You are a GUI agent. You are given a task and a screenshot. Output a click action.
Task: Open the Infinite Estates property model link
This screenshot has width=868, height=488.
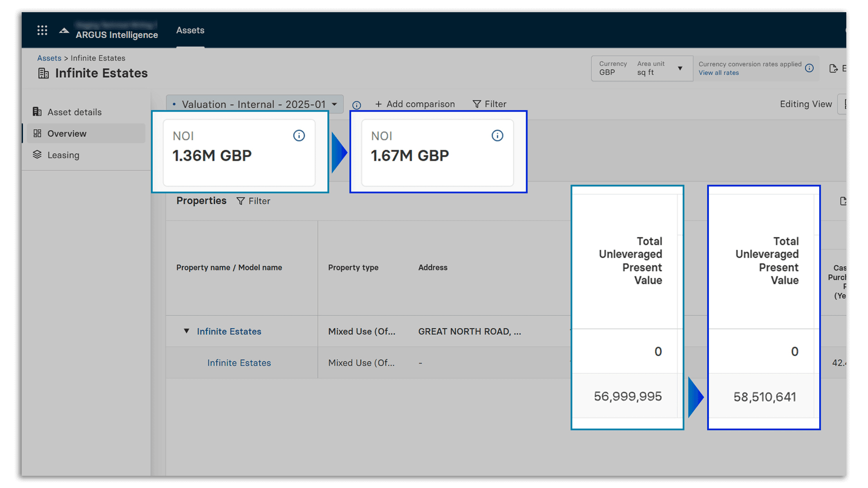pyautogui.click(x=239, y=362)
